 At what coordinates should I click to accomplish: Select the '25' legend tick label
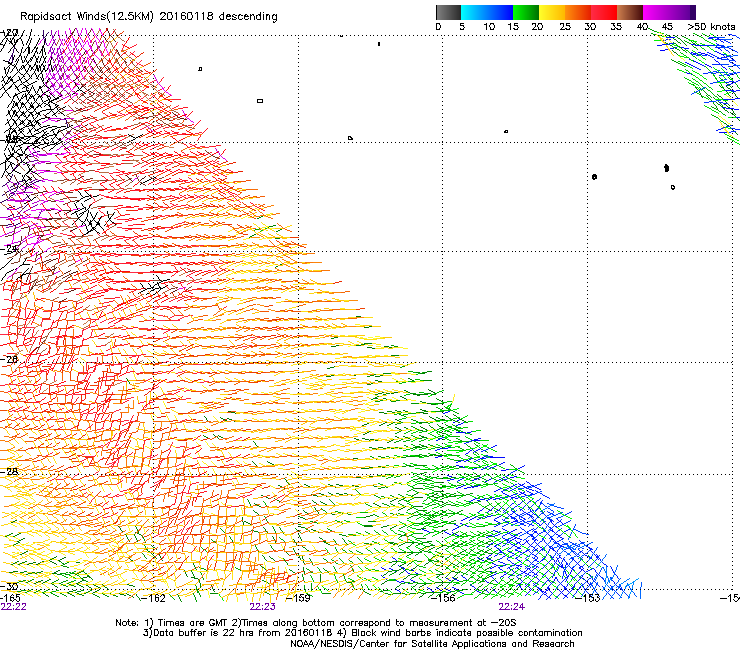coord(565,27)
